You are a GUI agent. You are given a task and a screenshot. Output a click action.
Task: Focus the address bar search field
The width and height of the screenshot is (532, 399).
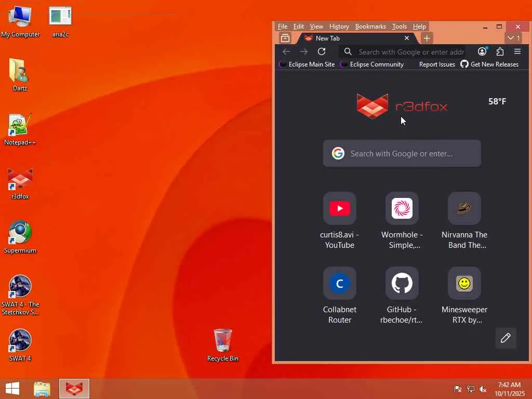(403, 52)
